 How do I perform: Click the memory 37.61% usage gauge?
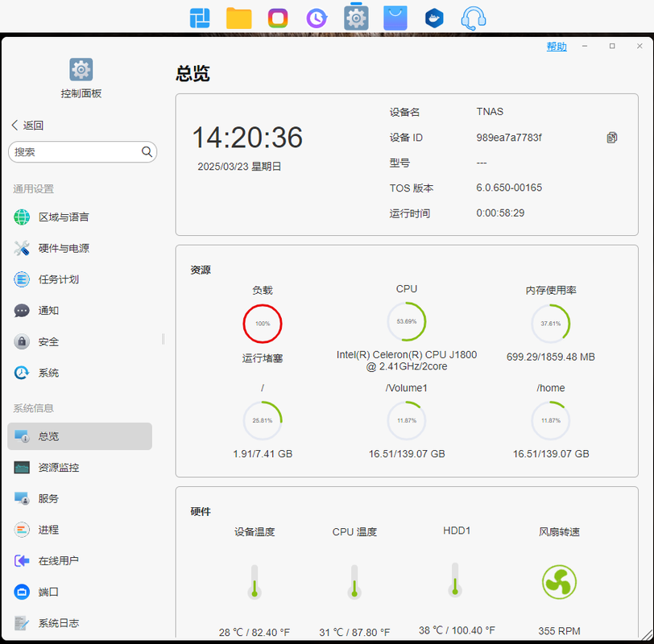(x=551, y=324)
